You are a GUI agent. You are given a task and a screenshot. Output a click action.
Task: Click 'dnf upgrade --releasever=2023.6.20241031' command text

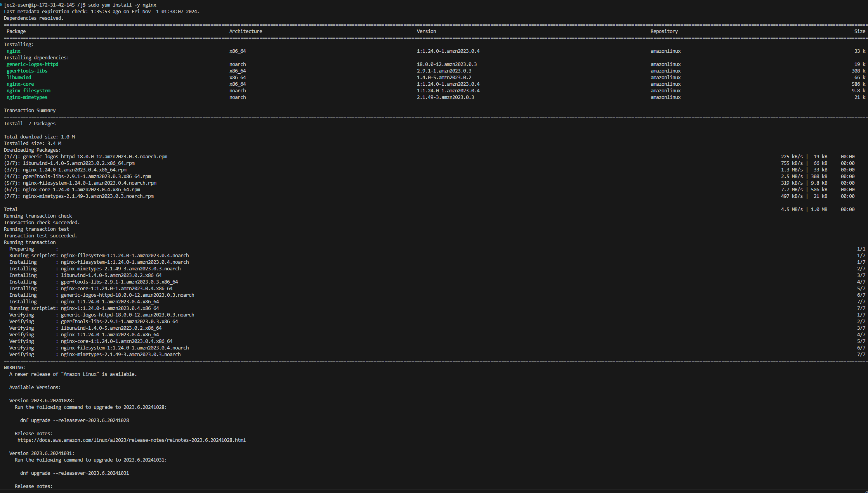pyautogui.click(x=75, y=473)
